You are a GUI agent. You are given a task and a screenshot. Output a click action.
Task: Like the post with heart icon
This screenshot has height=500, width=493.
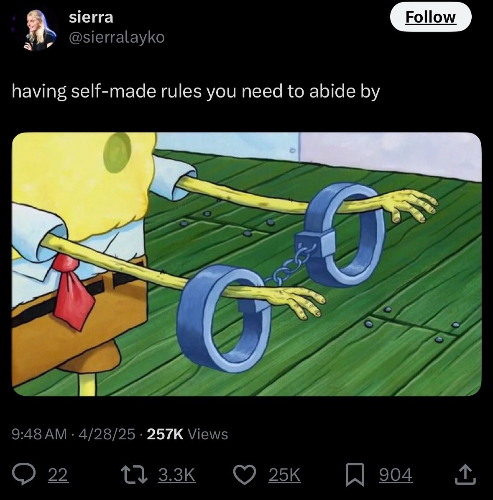point(245,475)
